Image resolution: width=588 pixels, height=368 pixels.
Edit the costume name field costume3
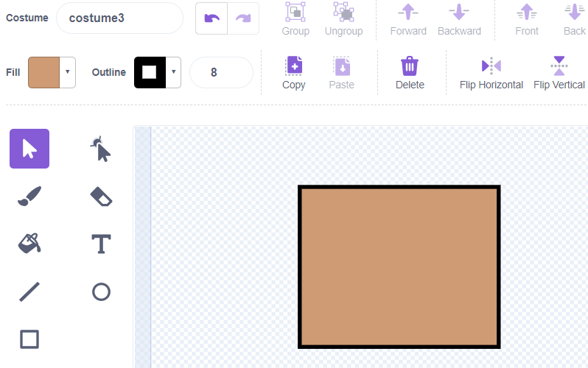coord(119,18)
